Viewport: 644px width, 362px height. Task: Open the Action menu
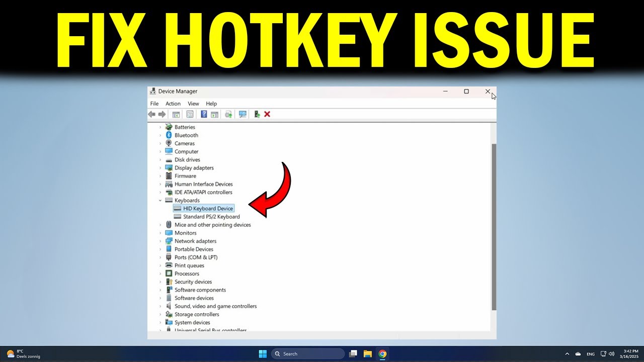point(173,104)
